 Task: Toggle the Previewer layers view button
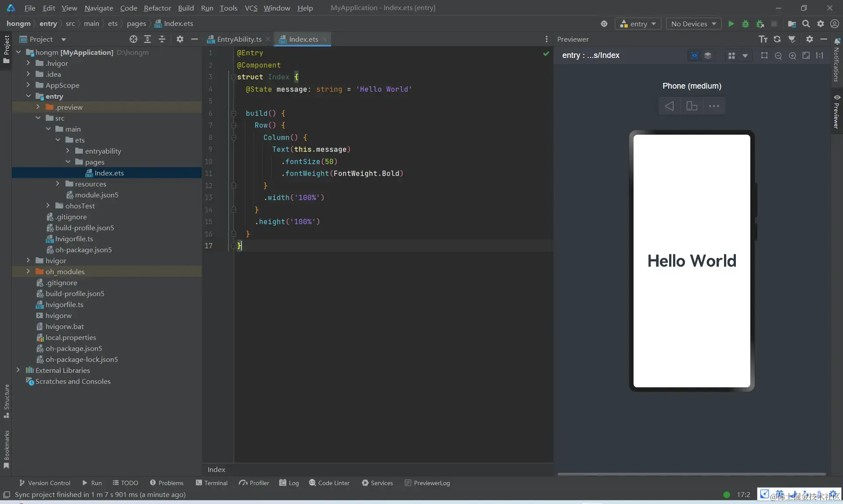click(708, 56)
